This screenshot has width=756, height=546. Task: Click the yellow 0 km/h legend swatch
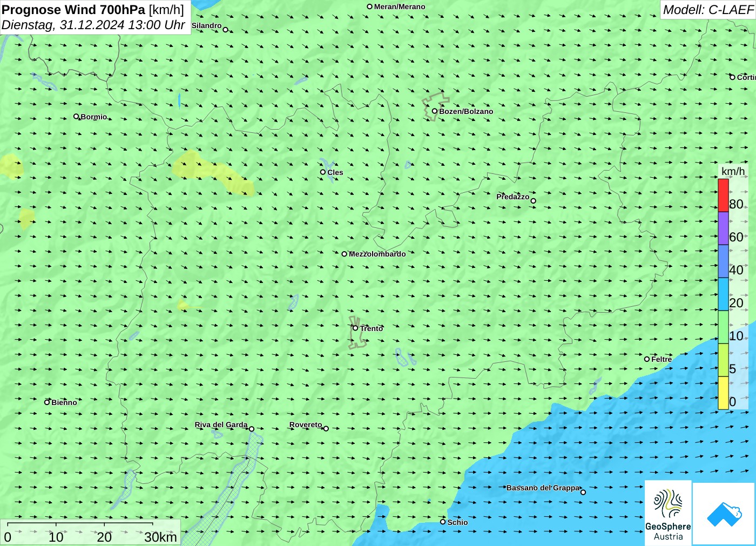click(723, 393)
